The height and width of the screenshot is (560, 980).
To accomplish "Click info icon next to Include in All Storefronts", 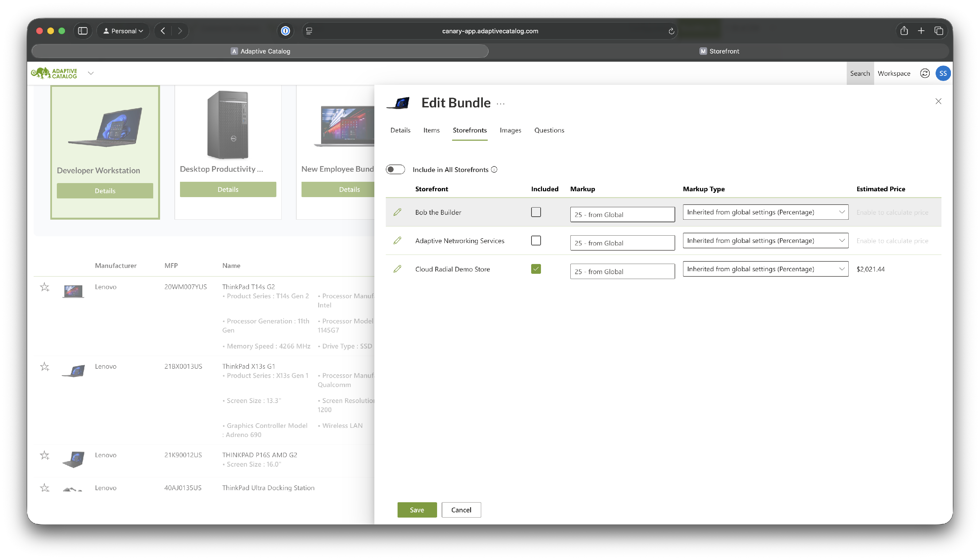I will pos(494,170).
